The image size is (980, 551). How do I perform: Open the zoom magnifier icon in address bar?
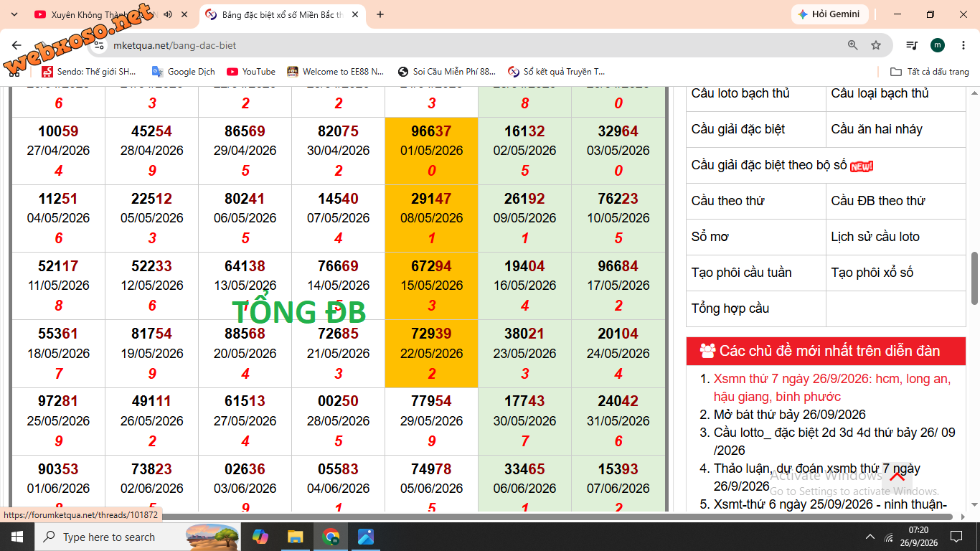tap(853, 45)
